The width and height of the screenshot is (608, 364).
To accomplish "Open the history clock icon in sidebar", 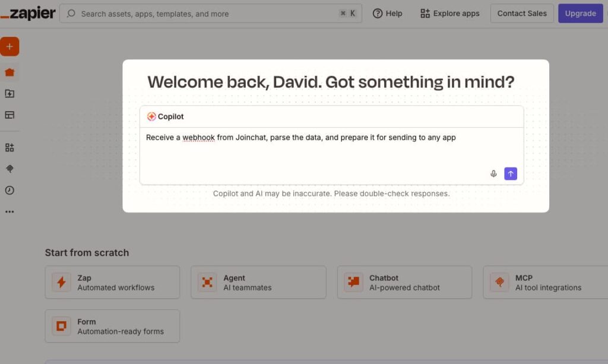I will 9,191.
